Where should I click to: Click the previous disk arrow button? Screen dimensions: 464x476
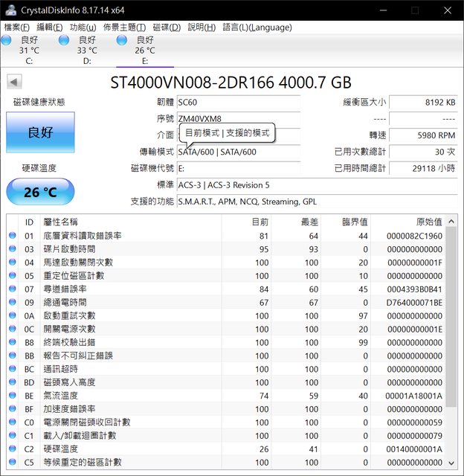(x=13, y=81)
